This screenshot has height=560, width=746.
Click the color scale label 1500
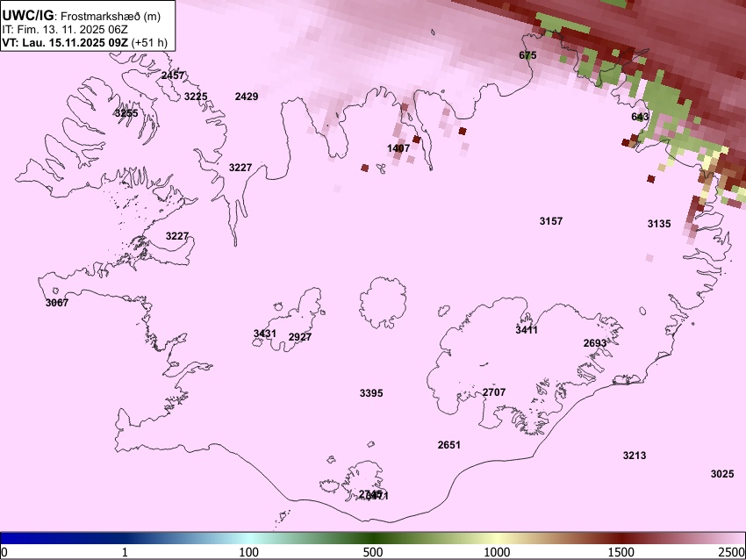point(621,552)
